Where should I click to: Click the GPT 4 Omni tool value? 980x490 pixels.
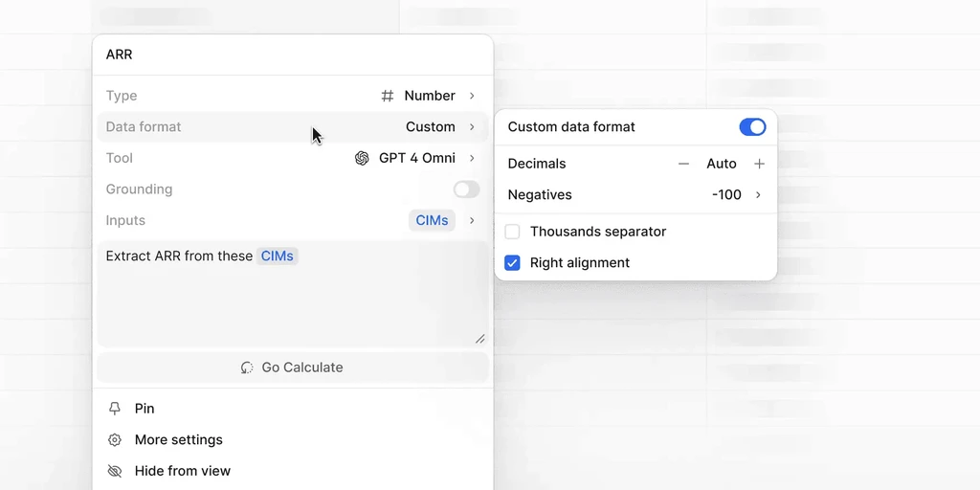click(x=417, y=158)
